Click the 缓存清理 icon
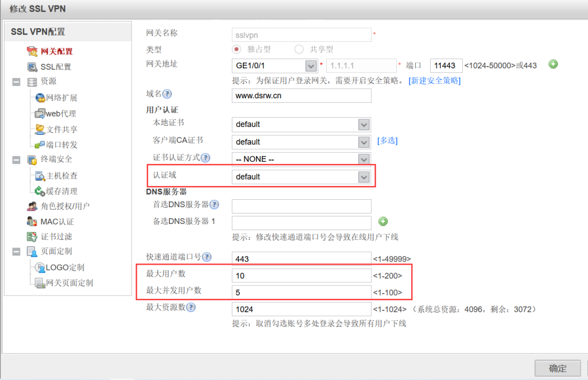588x380 pixels. (40, 191)
